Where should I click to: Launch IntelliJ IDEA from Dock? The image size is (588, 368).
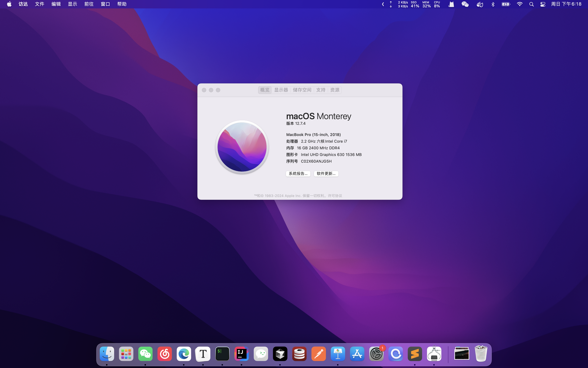coord(241,354)
